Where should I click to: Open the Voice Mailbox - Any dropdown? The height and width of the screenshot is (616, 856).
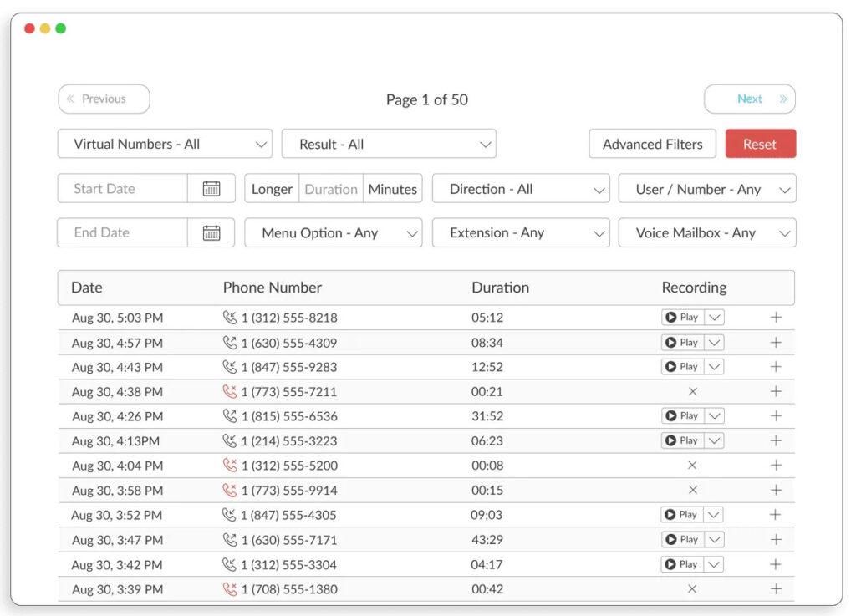pyautogui.click(x=706, y=233)
